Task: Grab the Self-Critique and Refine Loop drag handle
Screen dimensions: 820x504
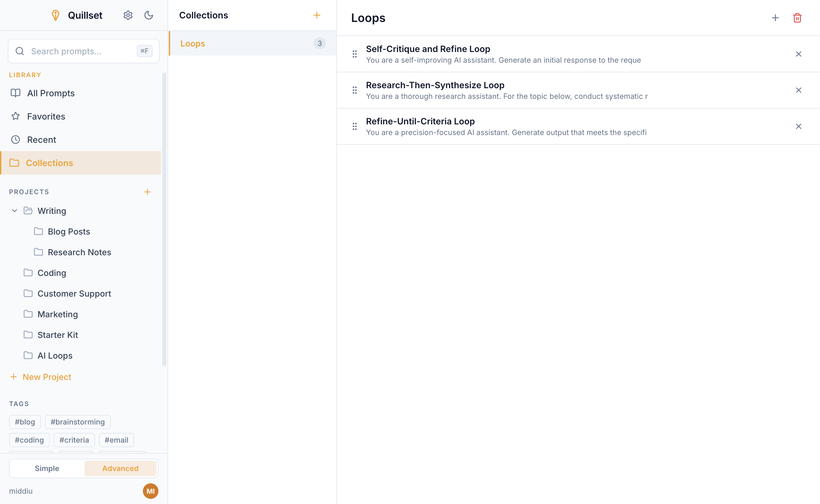Action: (x=355, y=54)
